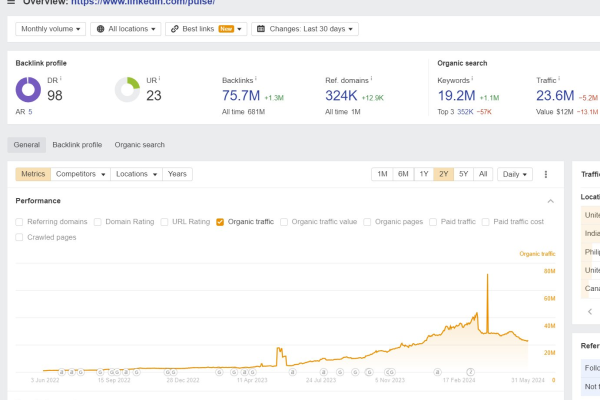Set chart range to 5Y

pos(463,174)
